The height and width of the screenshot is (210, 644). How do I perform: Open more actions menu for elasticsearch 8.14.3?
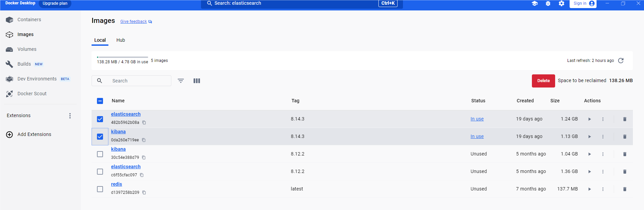click(x=603, y=119)
